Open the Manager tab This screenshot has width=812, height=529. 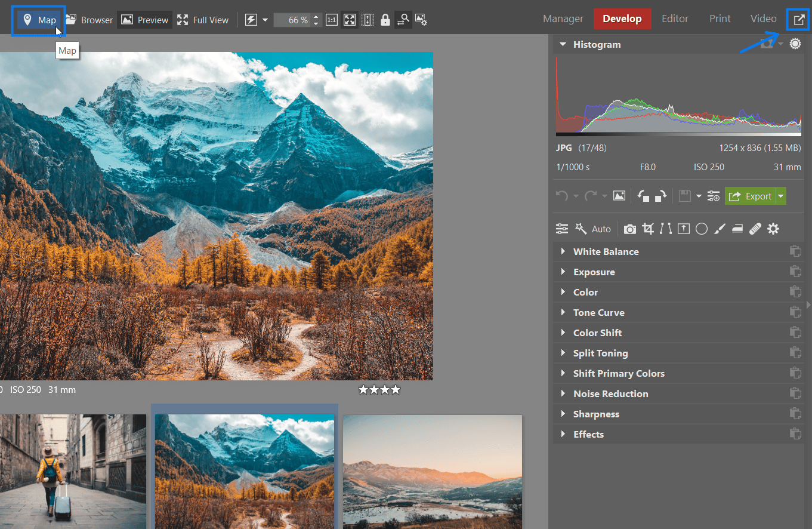[563, 19]
